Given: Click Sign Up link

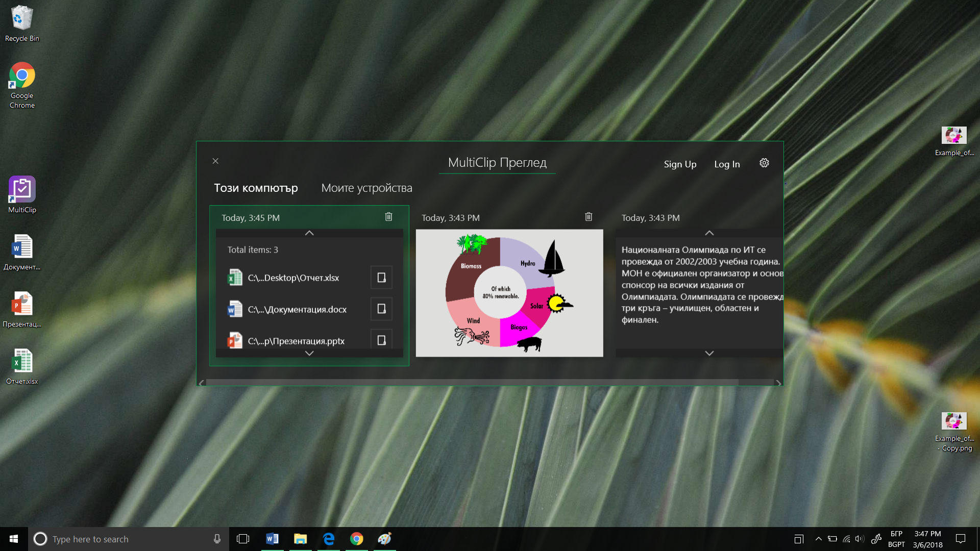Looking at the screenshot, I should coord(680,164).
